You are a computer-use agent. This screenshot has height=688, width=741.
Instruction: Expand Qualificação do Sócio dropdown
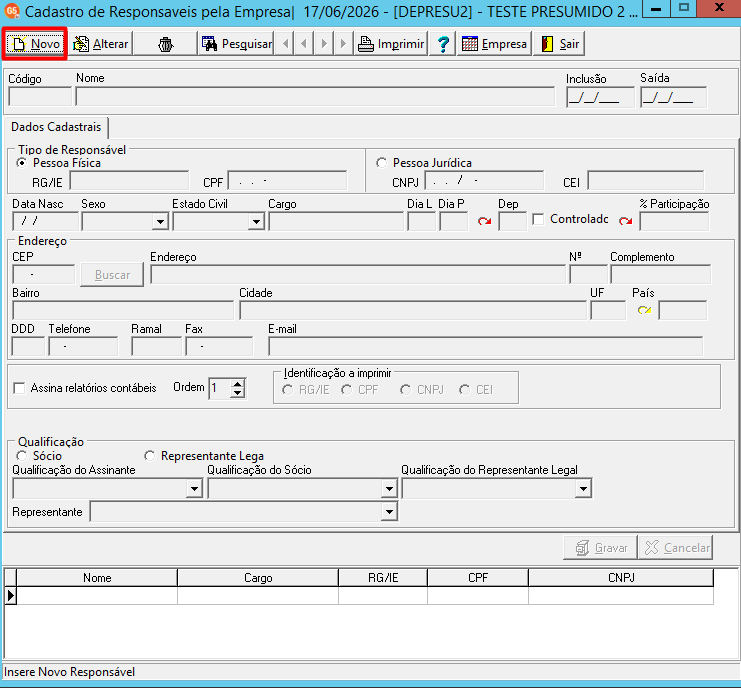tap(389, 489)
